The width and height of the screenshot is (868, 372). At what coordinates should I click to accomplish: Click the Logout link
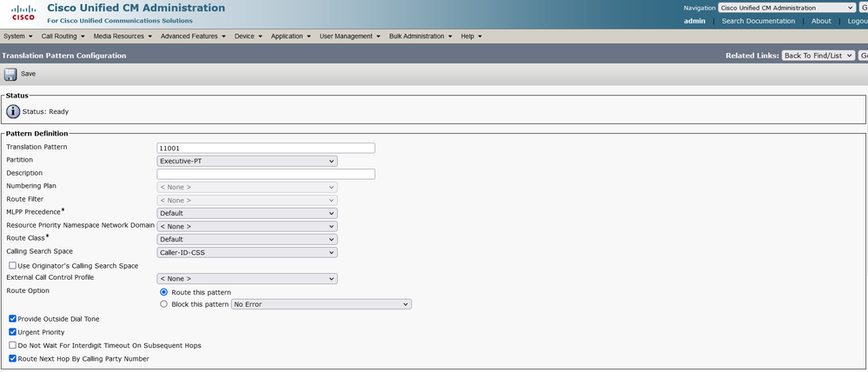[858, 21]
